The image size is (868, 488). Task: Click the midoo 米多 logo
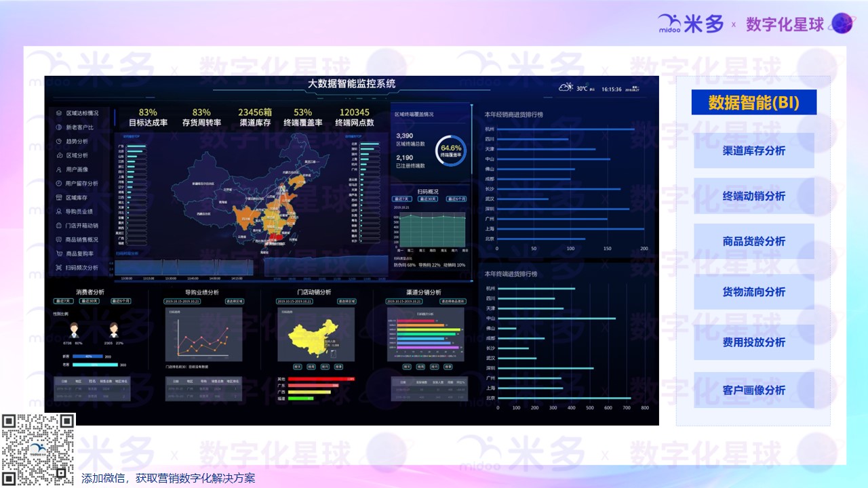pyautogui.click(x=692, y=24)
